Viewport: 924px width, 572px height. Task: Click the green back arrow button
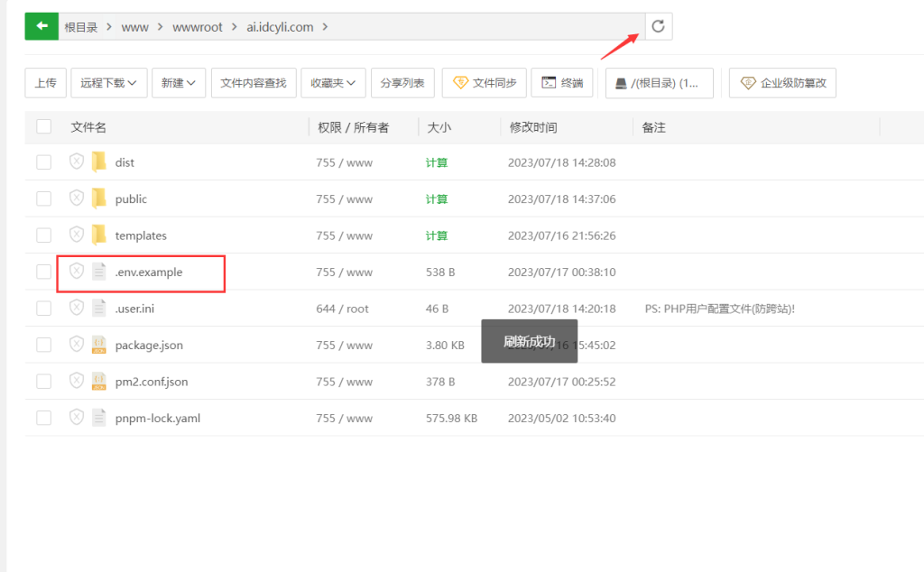41,26
